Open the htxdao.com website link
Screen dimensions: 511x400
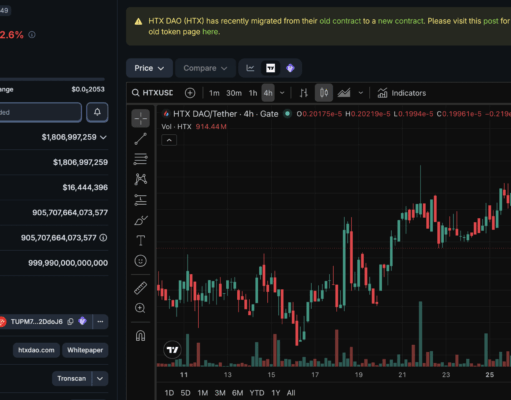tap(36, 350)
